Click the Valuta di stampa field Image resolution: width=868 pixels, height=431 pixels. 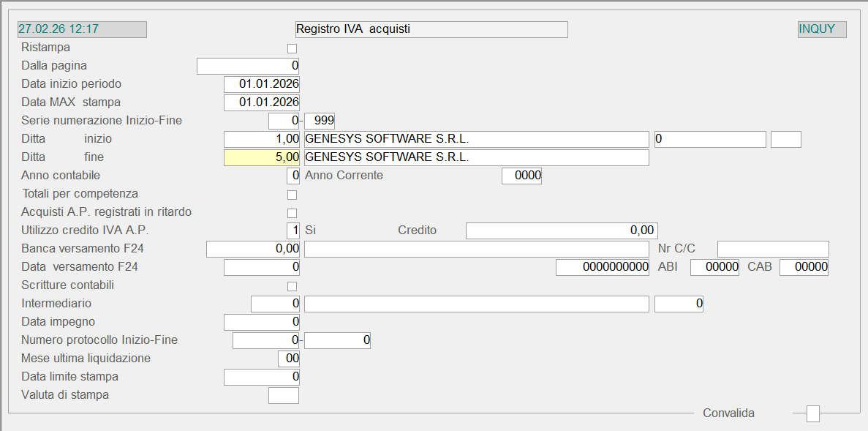tap(284, 395)
